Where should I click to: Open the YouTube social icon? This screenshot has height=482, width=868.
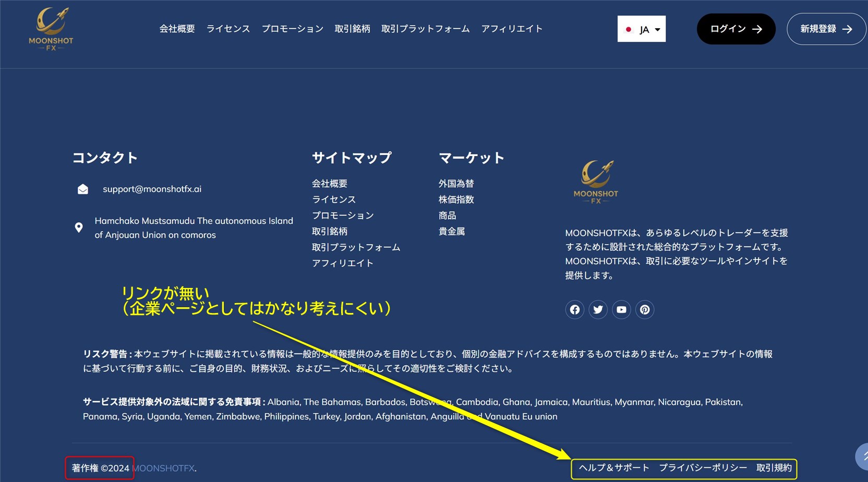(x=621, y=310)
